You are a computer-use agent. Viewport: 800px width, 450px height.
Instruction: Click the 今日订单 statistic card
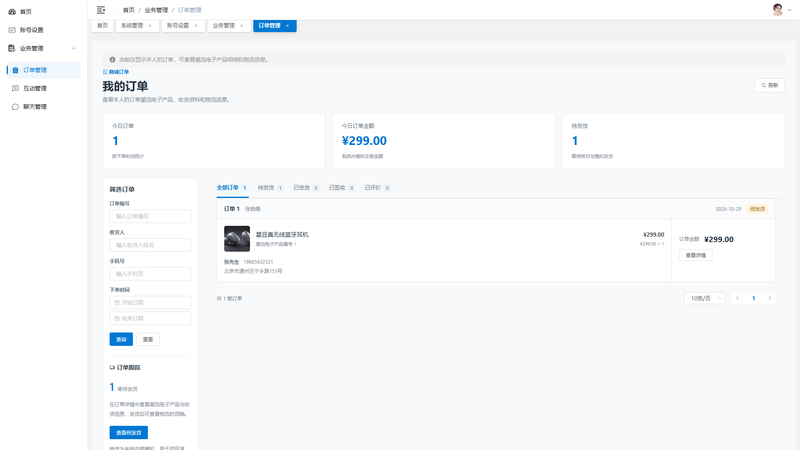point(214,141)
